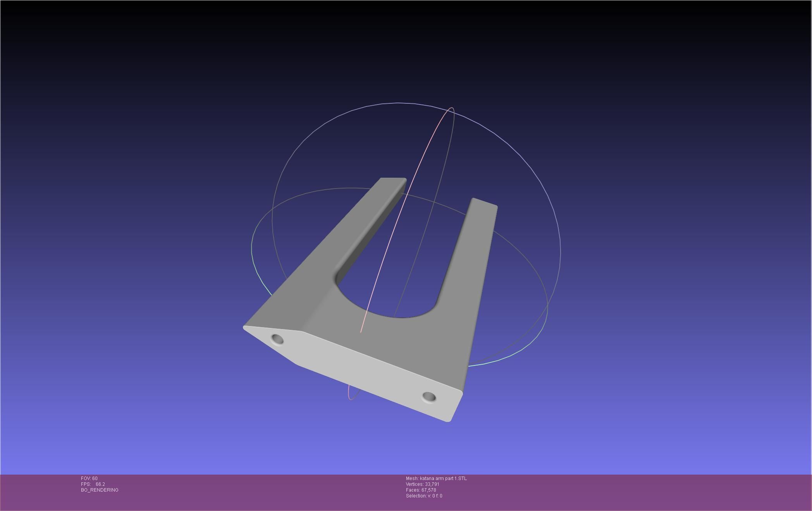The height and width of the screenshot is (511, 812).
Task: Click the 'BO_RENDERING' label
Action: click(x=100, y=490)
